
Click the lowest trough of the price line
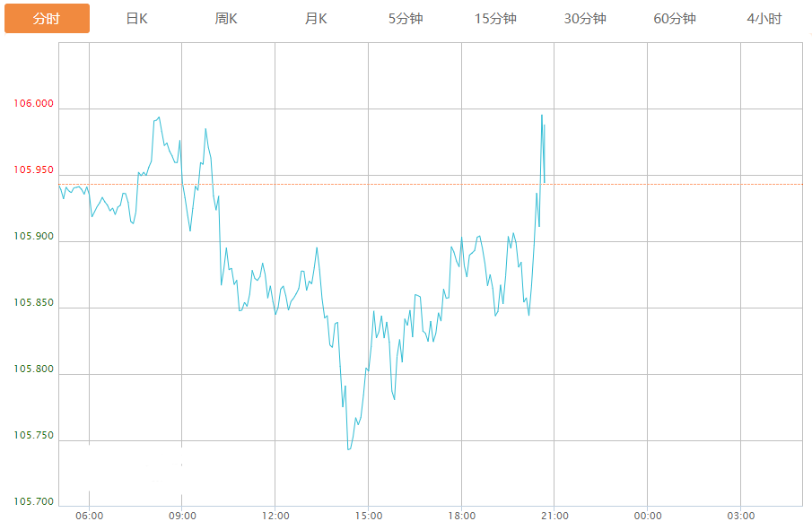click(x=348, y=448)
